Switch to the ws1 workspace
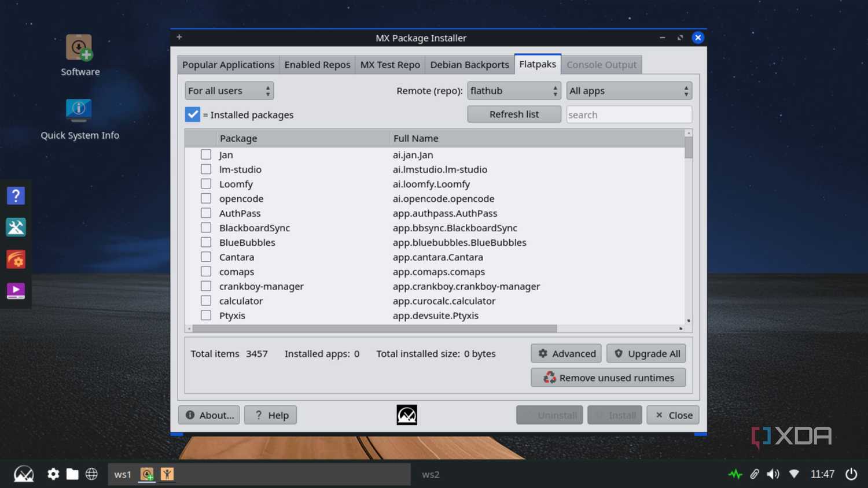 coord(123,474)
